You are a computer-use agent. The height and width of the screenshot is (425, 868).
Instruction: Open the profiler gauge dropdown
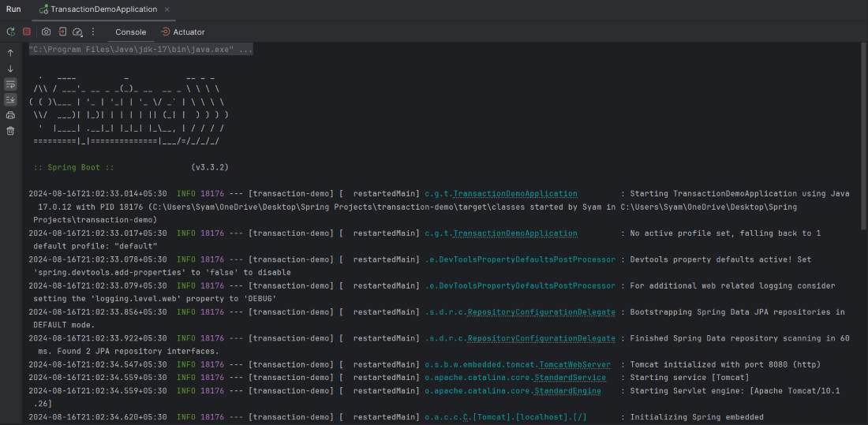click(x=77, y=32)
